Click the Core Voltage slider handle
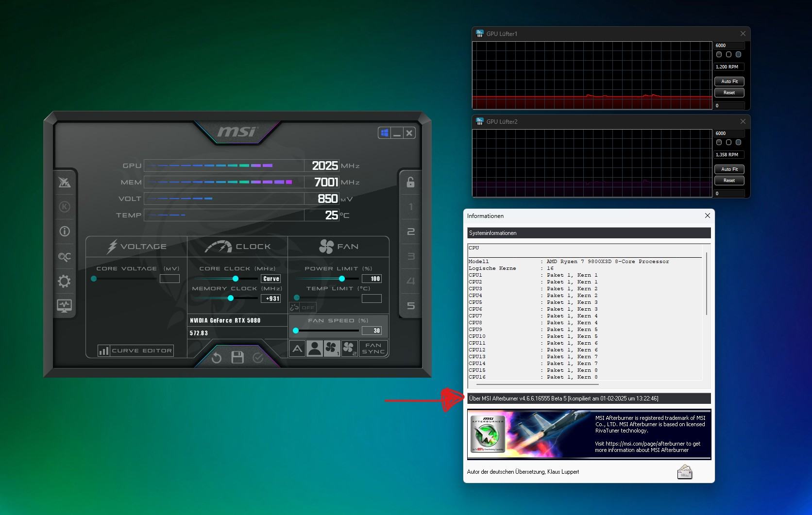812x515 pixels. pyautogui.click(x=94, y=279)
